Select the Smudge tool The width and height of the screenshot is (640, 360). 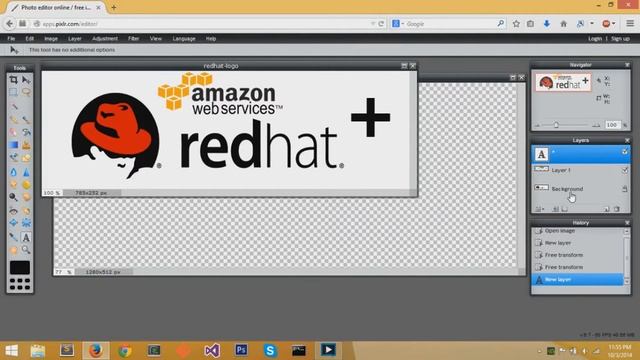pos(13,184)
